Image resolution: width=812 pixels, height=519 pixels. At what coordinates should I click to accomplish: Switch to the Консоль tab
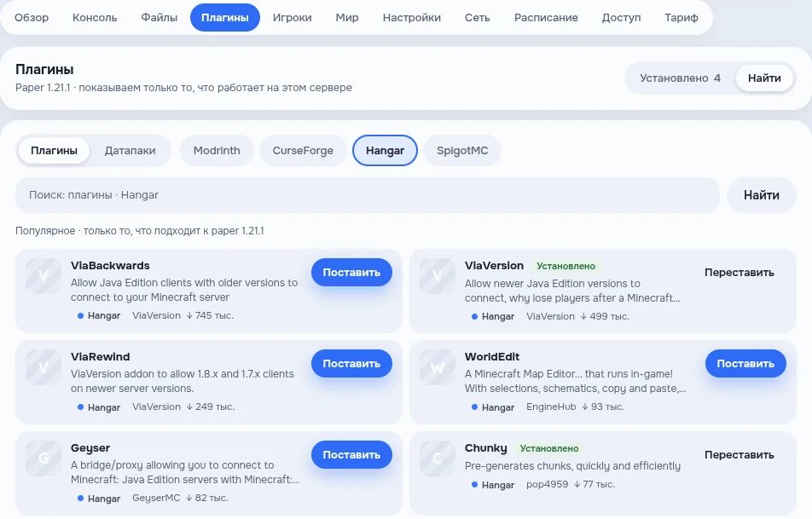coord(95,18)
